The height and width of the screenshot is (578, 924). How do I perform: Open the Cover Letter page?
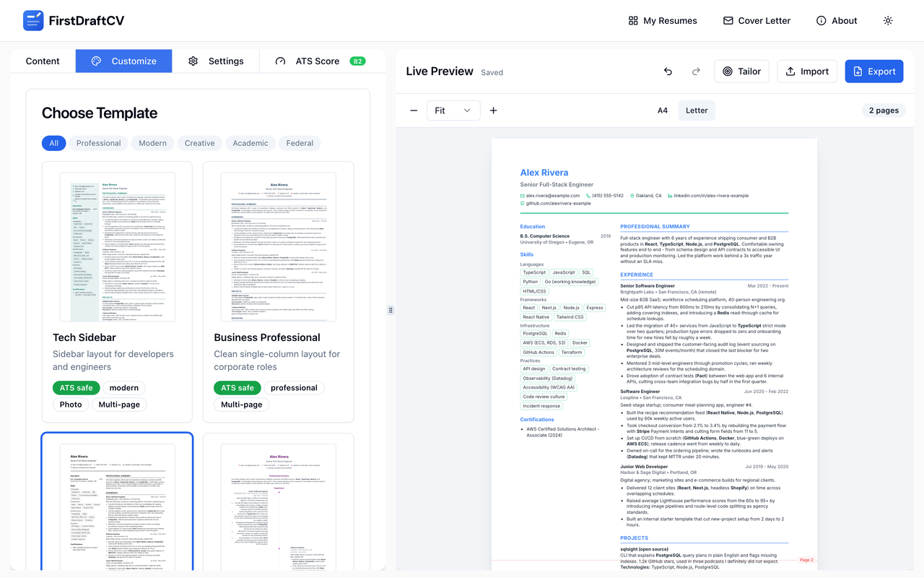(x=757, y=21)
